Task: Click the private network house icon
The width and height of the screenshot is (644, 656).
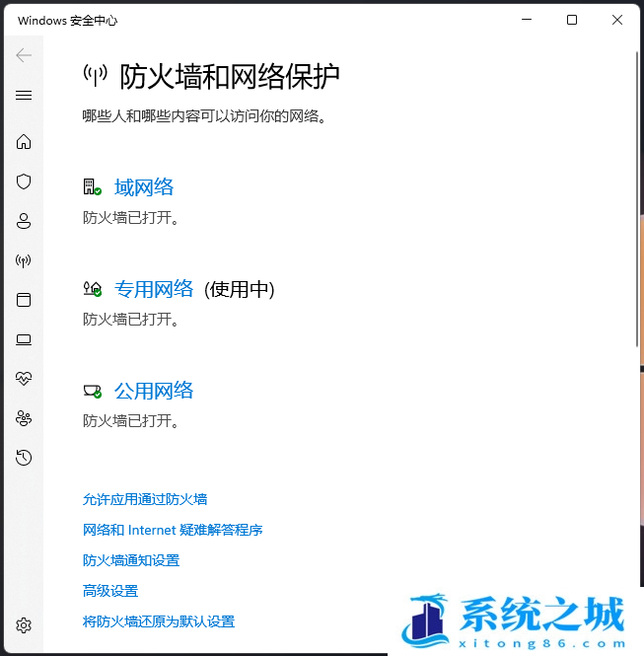Action: point(92,289)
